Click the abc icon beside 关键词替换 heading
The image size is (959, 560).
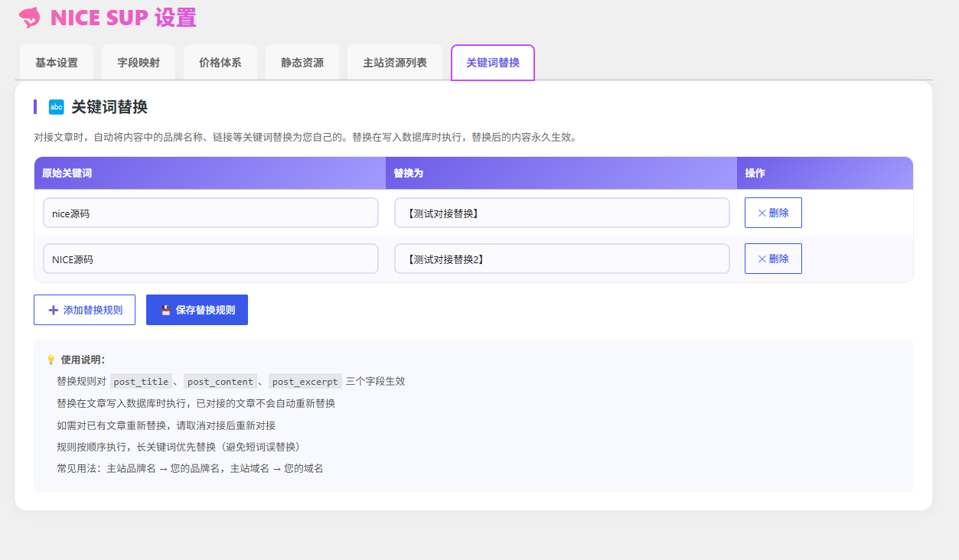(x=57, y=107)
